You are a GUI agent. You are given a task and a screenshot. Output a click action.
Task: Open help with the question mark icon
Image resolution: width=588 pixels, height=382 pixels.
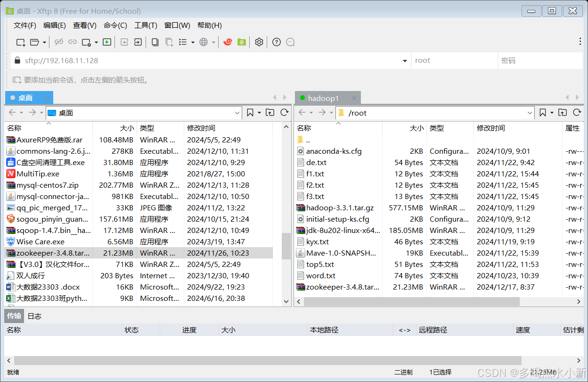click(277, 42)
